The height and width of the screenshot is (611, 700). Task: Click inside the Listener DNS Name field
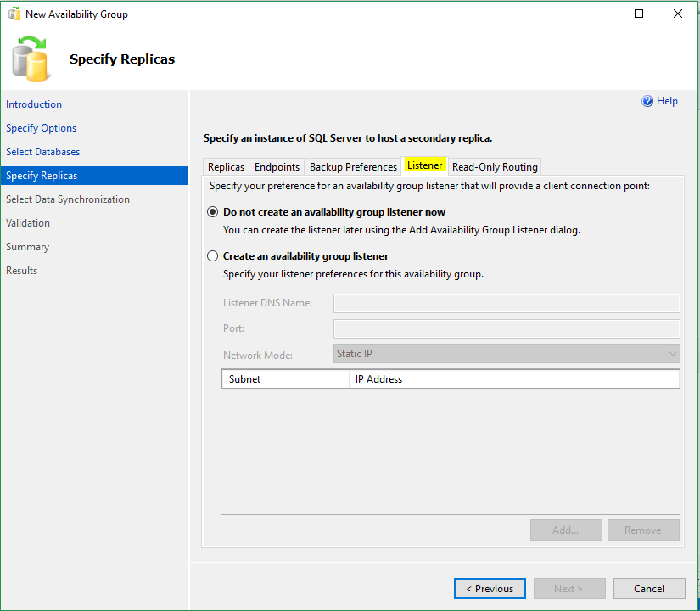point(507,303)
